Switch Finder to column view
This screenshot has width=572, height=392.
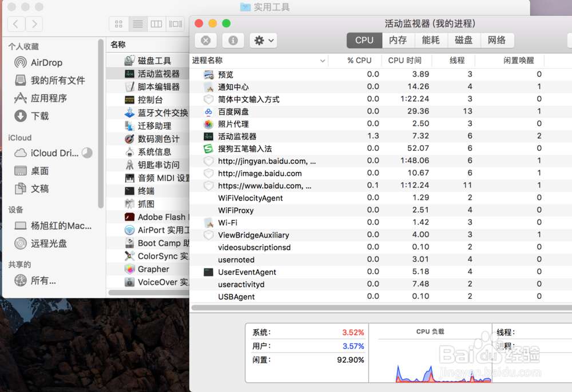(x=157, y=24)
